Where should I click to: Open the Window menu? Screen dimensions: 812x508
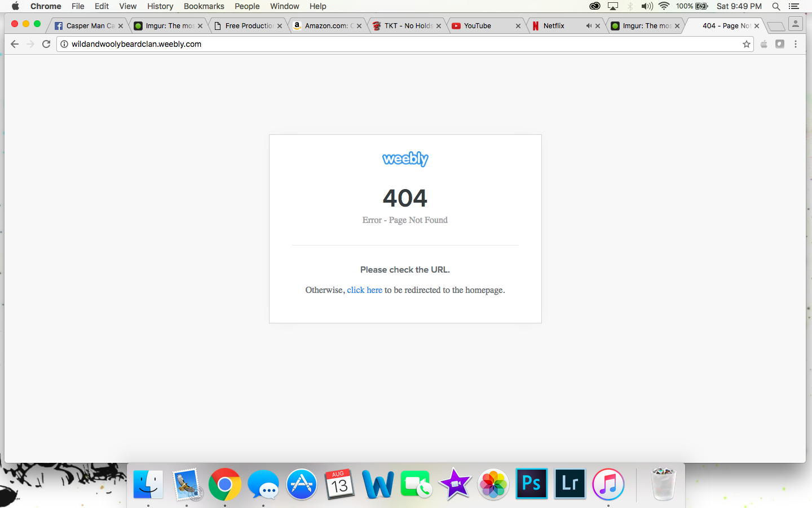[x=285, y=6]
